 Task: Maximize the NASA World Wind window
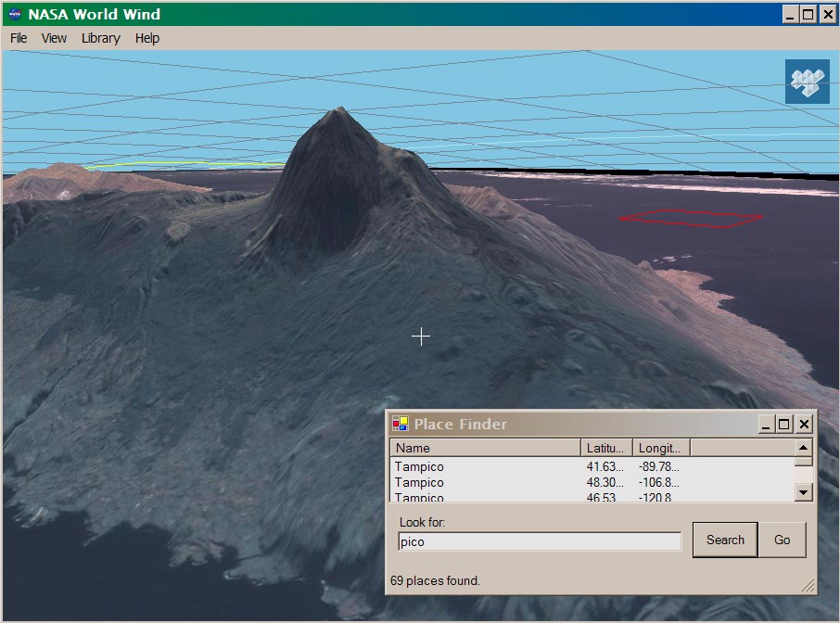point(808,15)
